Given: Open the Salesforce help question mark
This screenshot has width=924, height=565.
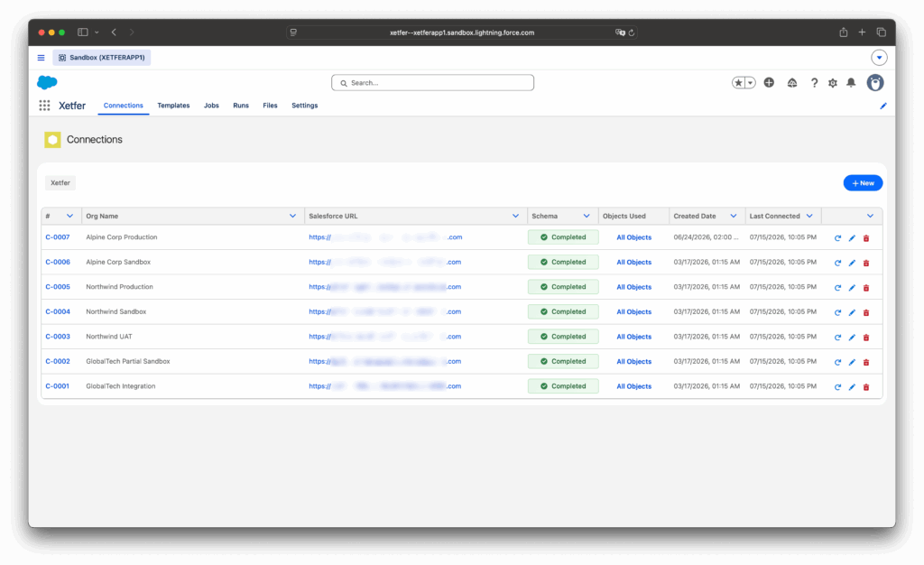Looking at the screenshot, I should (814, 83).
